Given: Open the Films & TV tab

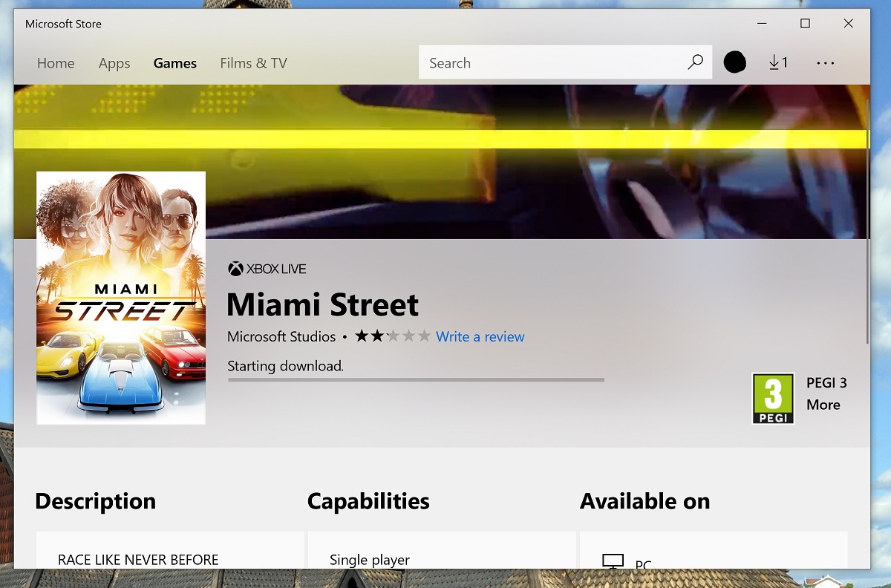Looking at the screenshot, I should [253, 63].
